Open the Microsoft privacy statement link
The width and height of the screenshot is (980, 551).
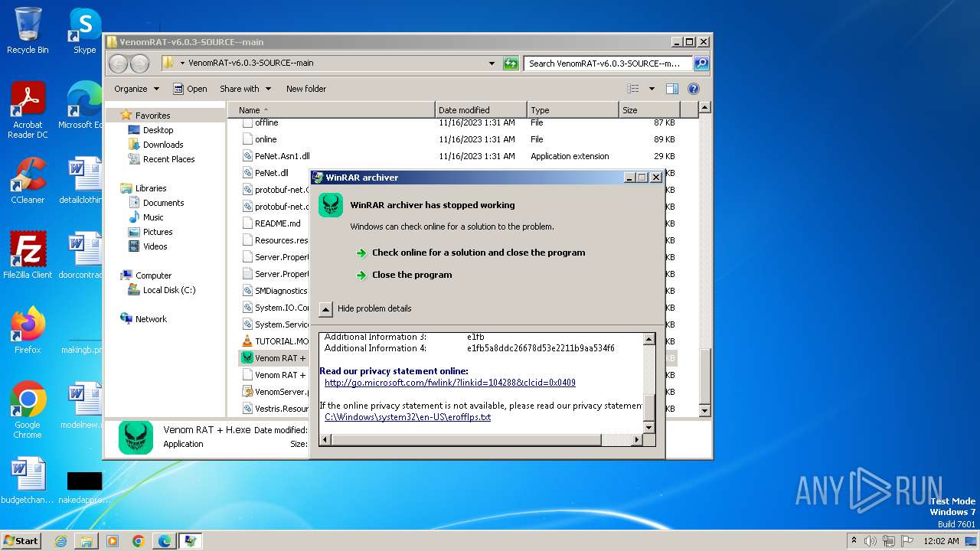(x=450, y=383)
